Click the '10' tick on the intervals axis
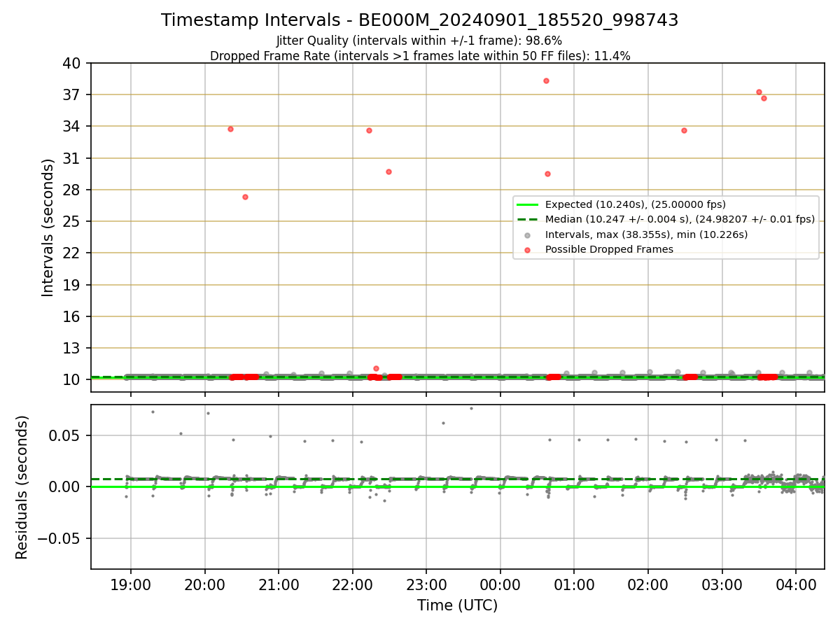This screenshot has width=840, height=630. (x=73, y=380)
